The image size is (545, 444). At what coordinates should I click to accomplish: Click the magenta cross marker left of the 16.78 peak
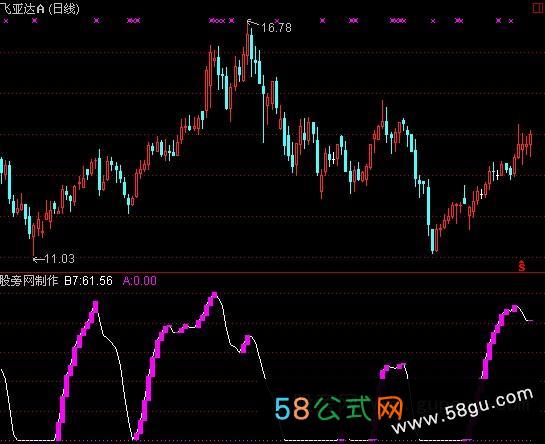[x=232, y=21]
